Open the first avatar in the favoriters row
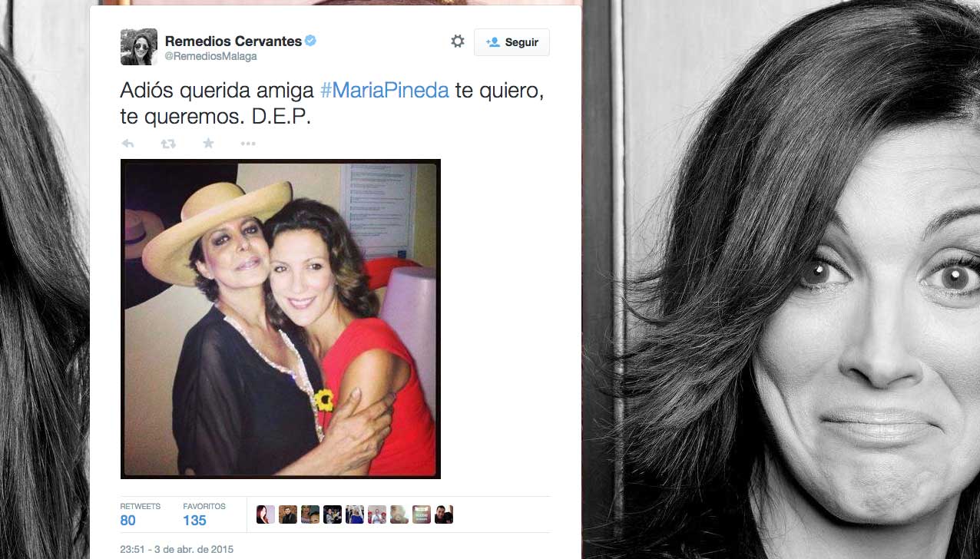This screenshot has height=559, width=980. click(x=266, y=514)
